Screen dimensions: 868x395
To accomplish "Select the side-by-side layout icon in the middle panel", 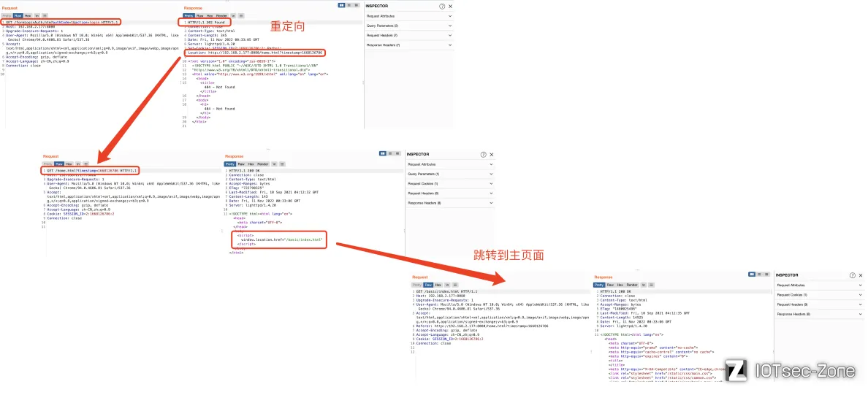I will click(x=383, y=153).
